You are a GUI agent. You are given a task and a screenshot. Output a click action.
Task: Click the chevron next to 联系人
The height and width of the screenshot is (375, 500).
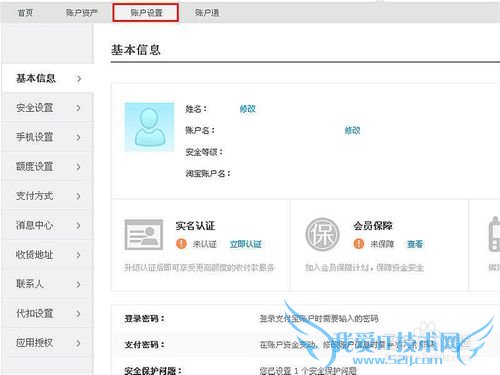[79, 285]
